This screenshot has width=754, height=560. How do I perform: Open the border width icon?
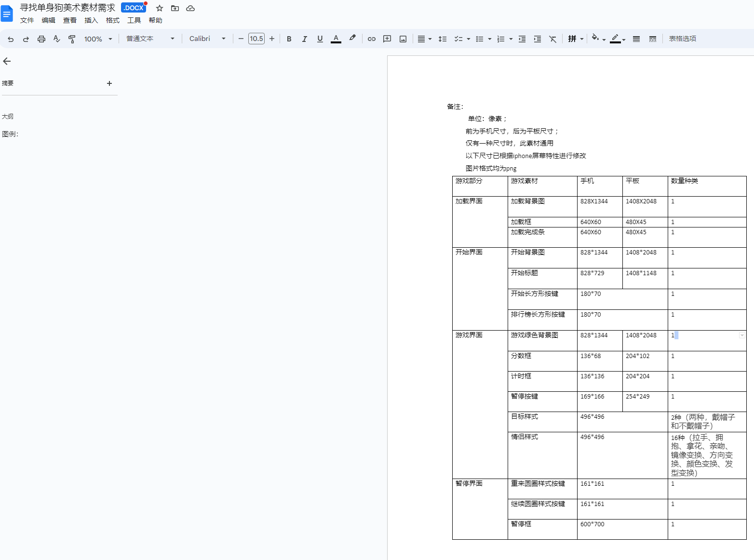636,39
